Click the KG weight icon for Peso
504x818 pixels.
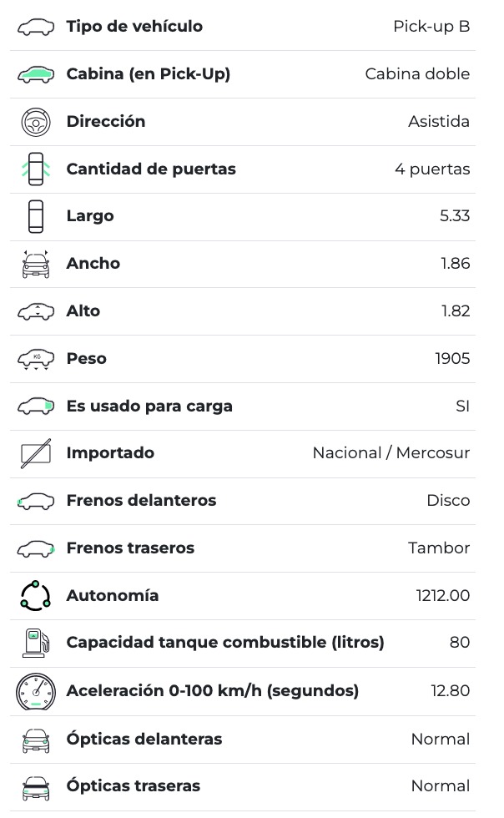point(36,359)
